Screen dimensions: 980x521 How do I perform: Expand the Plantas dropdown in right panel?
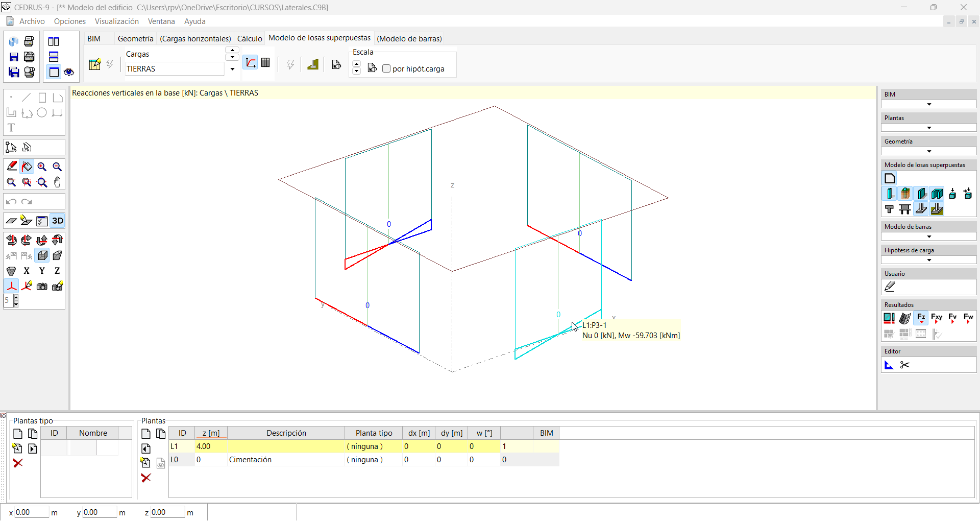(928, 128)
